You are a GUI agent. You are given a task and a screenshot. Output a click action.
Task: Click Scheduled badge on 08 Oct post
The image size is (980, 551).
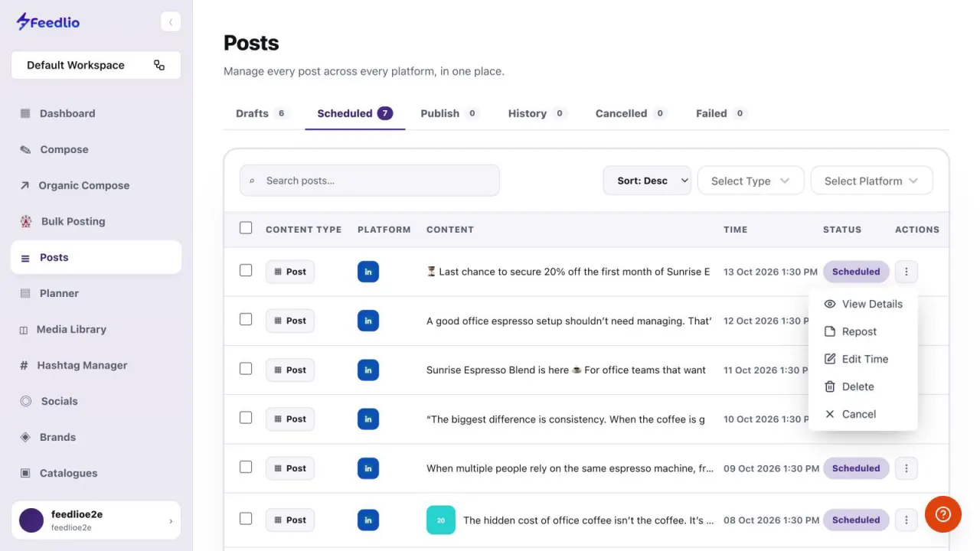coord(856,520)
